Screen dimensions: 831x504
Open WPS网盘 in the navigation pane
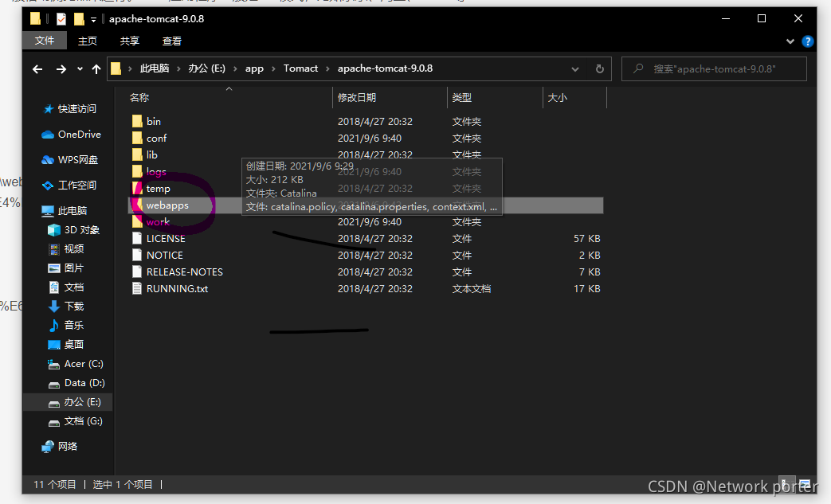pos(78,160)
